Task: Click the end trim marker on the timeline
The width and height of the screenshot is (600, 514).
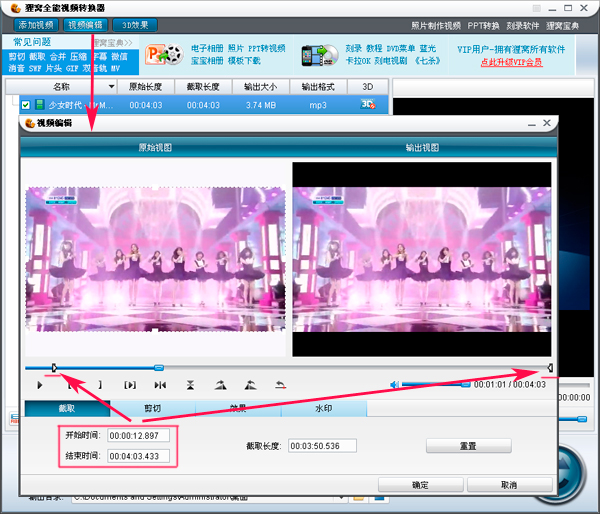Action: click(549, 368)
